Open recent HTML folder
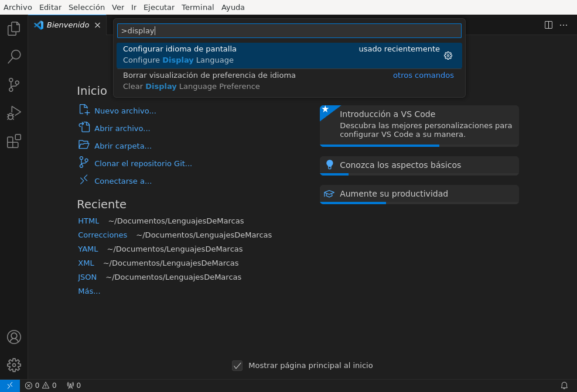577x392 pixels. [x=88, y=221]
